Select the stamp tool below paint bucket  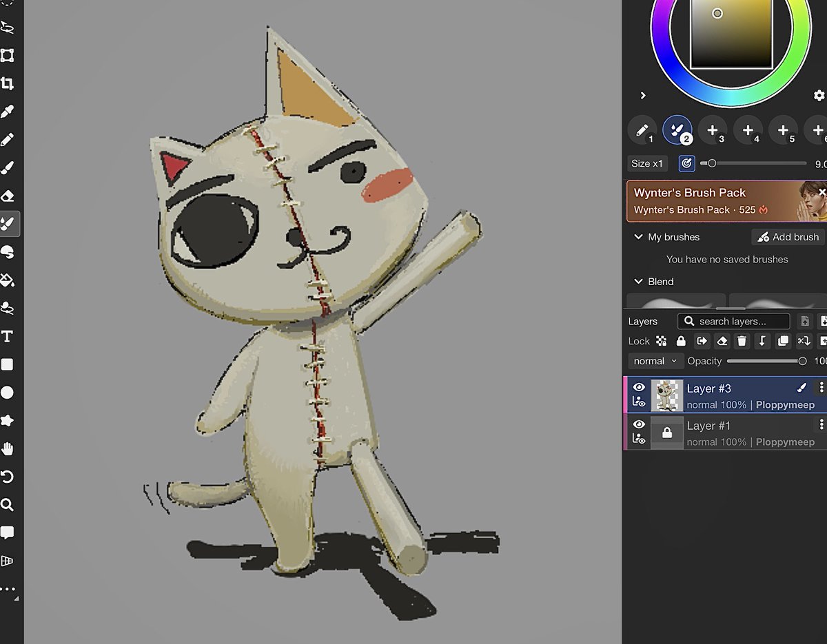click(8, 308)
